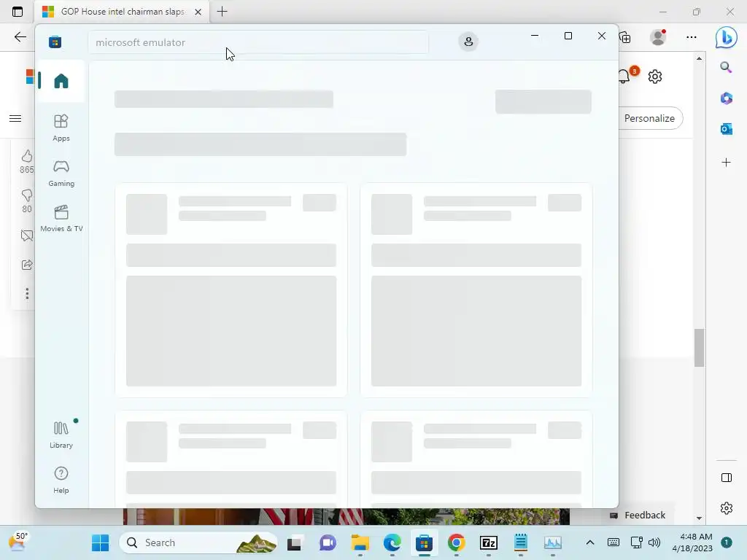Show hidden system tray icons
This screenshot has width=747, height=560.
[x=589, y=542]
